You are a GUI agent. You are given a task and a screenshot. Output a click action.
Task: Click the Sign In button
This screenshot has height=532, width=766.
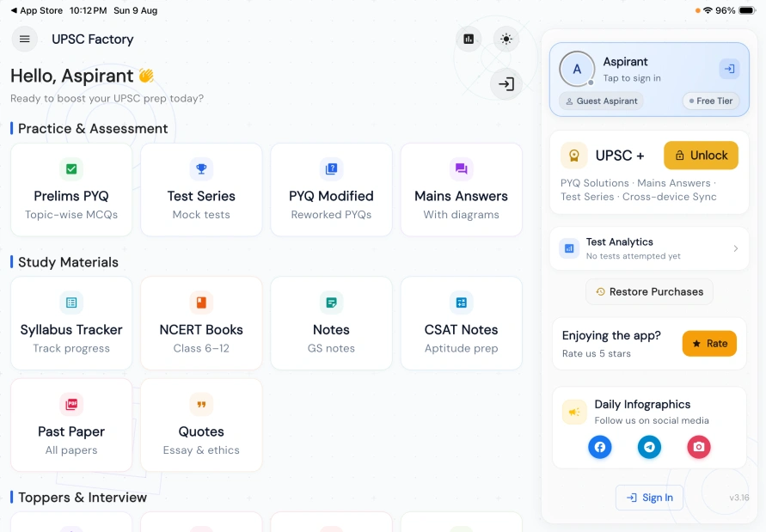(x=649, y=498)
